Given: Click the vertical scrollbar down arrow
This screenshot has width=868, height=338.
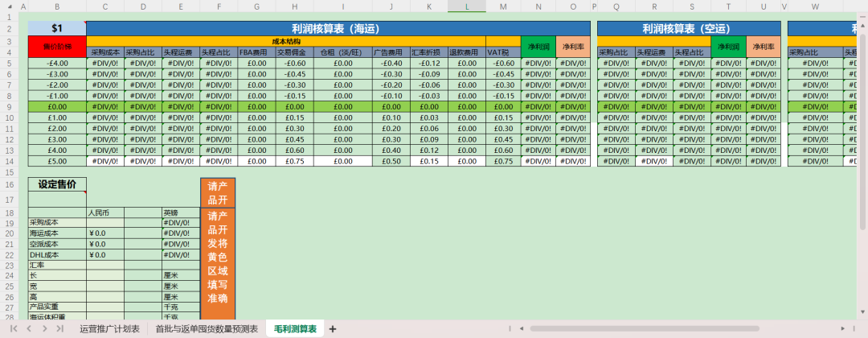Looking at the screenshot, I should [x=863, y=311].
